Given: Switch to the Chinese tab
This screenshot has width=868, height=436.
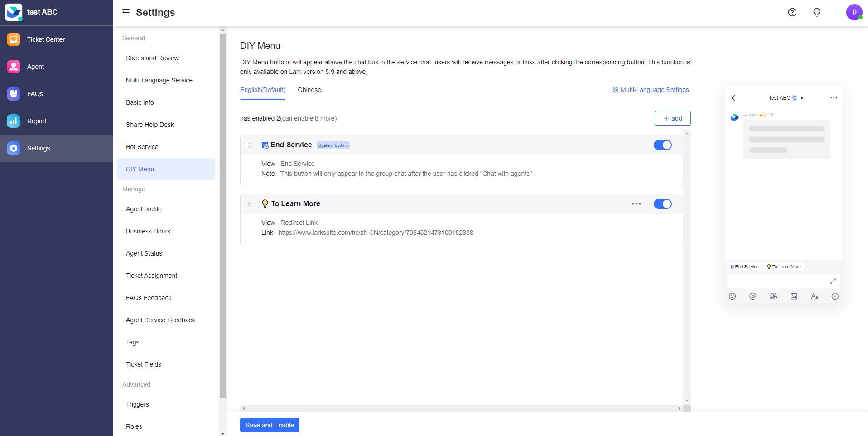Looking at the screenshot, I should (309, 90).
